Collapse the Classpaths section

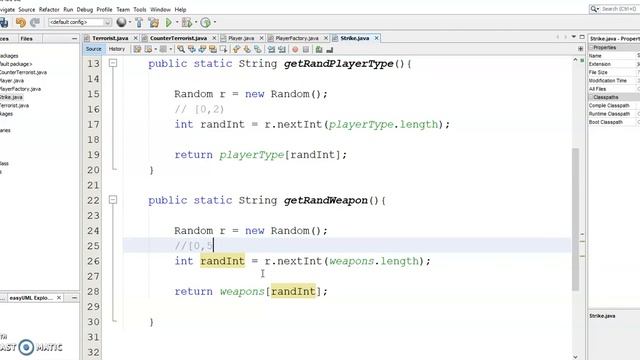coord(591,97)
